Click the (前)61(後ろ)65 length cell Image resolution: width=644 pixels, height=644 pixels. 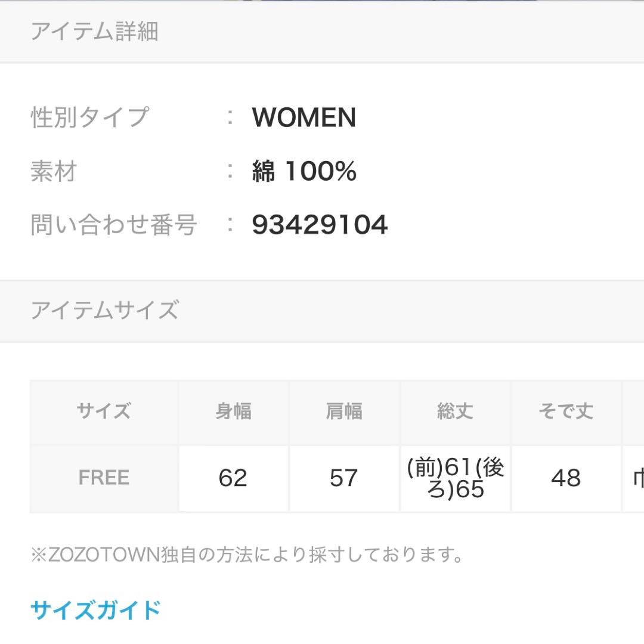(x=455, y=478)
